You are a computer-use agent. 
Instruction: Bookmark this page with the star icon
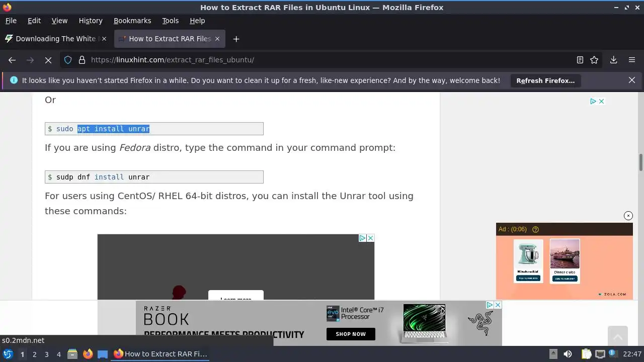[594, 60]
